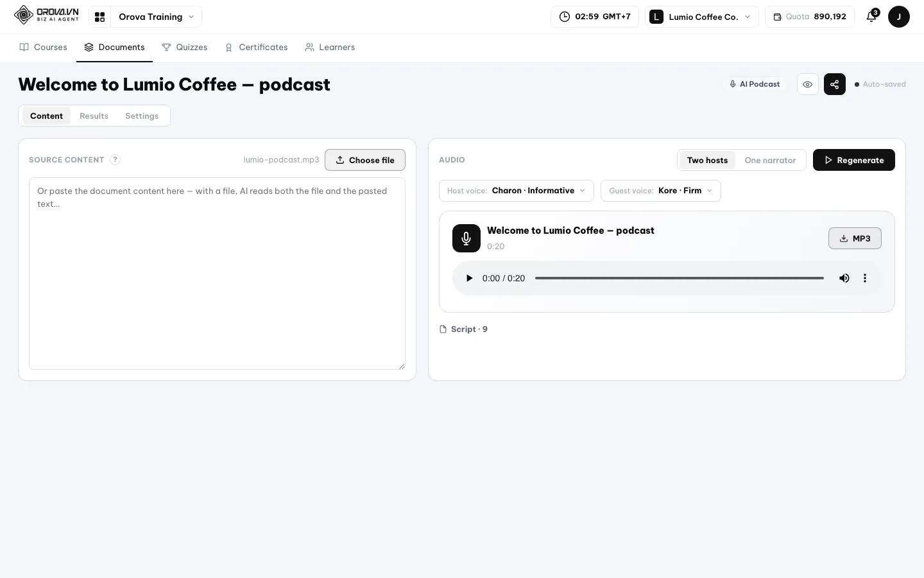The height and width of the screenshot is (578, 924).
Task: Click the 0:20 duration under the podcast title
Action: coord(496,247)
